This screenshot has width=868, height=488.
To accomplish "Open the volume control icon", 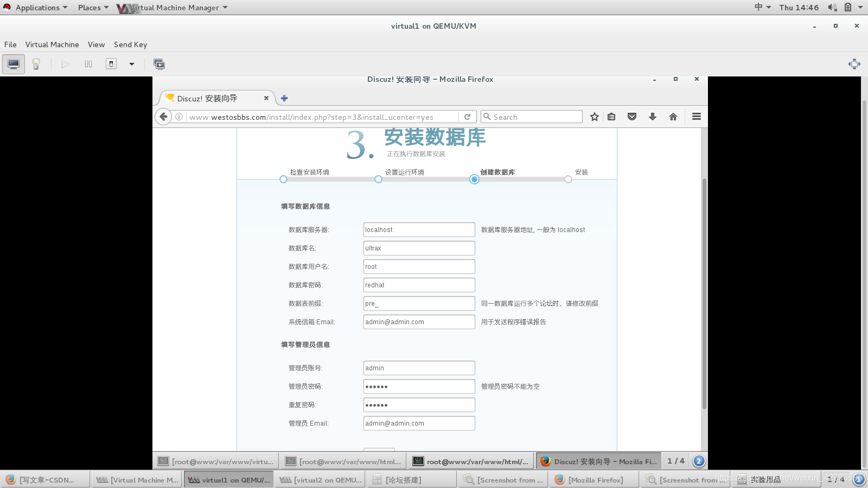I will [x=833, y=8].
